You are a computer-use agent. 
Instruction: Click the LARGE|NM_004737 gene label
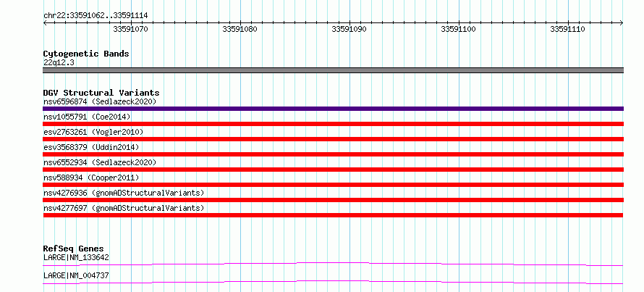[x=76, y=275]
